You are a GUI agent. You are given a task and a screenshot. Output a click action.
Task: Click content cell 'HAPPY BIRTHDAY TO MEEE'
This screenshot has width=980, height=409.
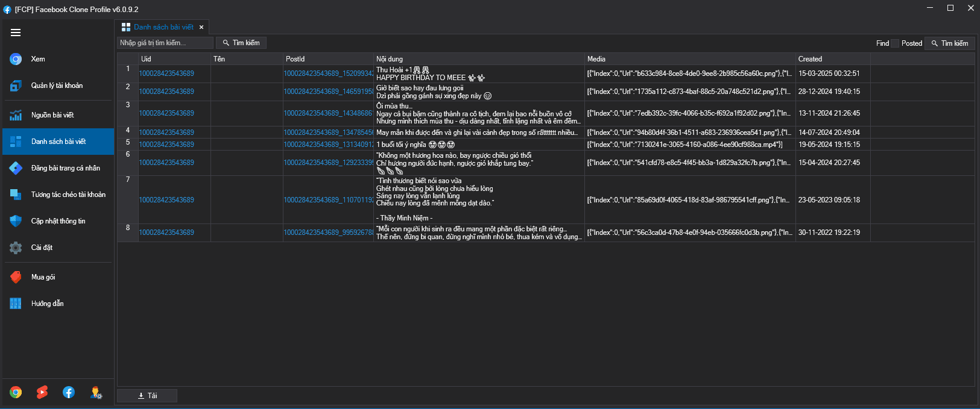coord(479,73)
